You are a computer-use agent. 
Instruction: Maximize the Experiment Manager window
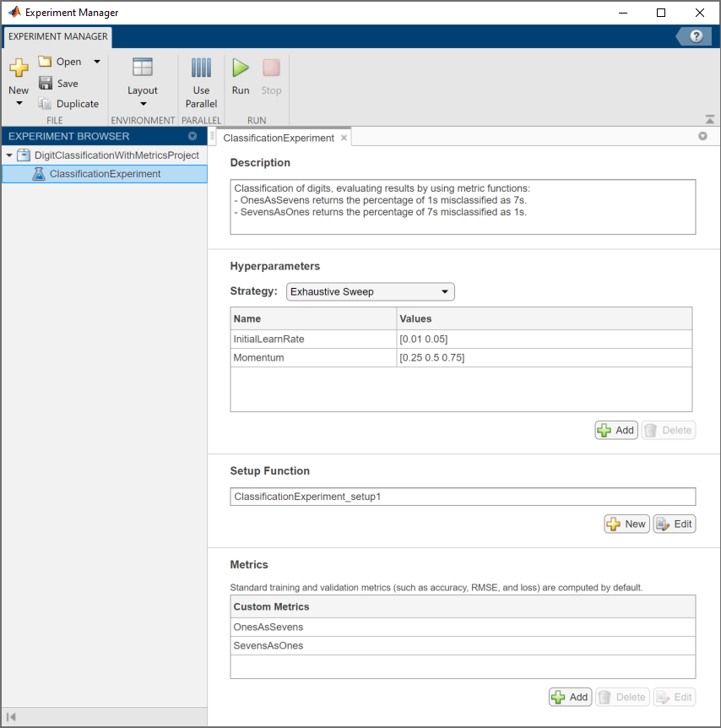661,13
